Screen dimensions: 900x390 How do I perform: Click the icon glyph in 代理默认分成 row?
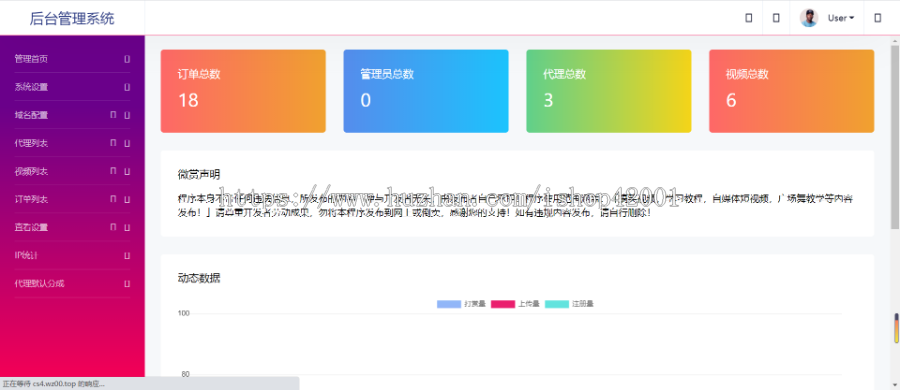pos(127,284)
